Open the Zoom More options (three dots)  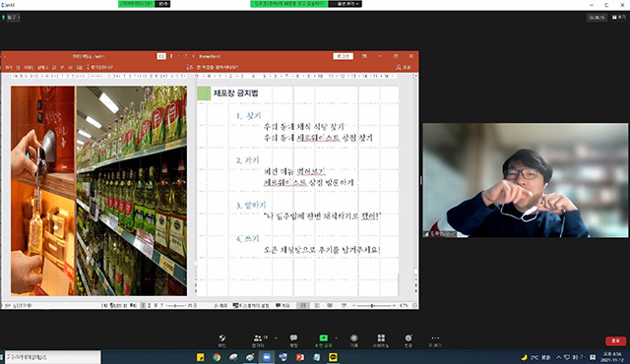[x=435, y=340]
